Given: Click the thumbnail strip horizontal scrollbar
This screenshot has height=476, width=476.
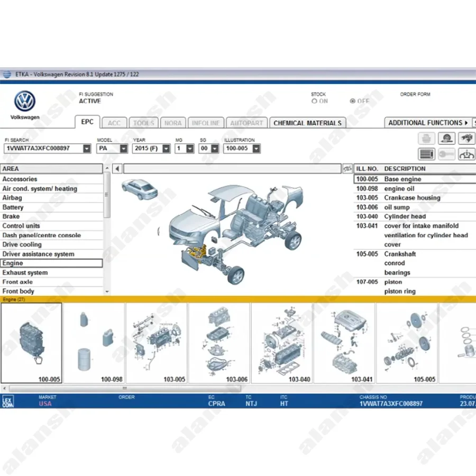Looking at the screenshot, I should pos(124,388).
